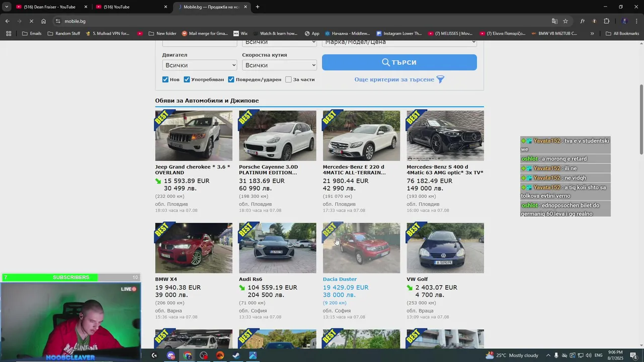Click the translate page icon in address bar
The height and width of the screenshot is (362, 644).
554,21
